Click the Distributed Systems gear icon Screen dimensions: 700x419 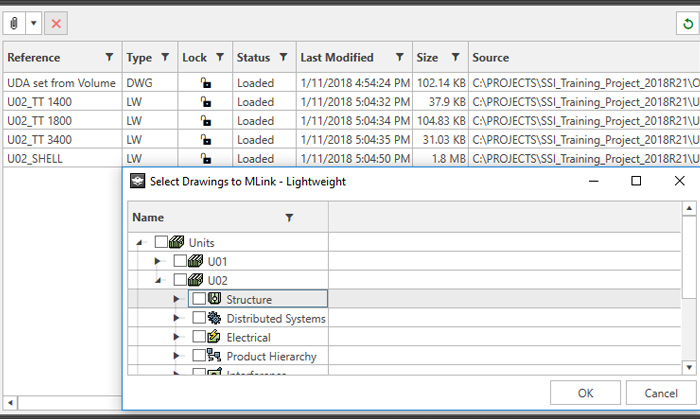pyautogui.click(x=214, y=318)
